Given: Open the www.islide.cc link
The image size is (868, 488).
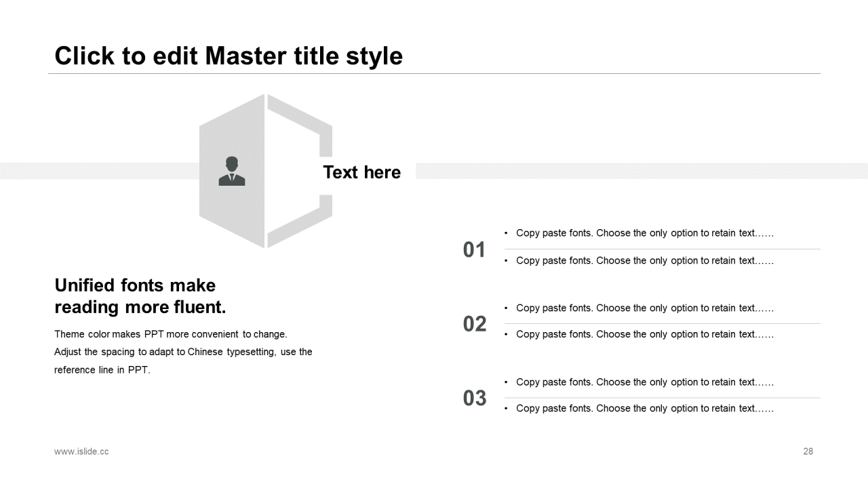Looking at the screenshot, I should point(81,451).
